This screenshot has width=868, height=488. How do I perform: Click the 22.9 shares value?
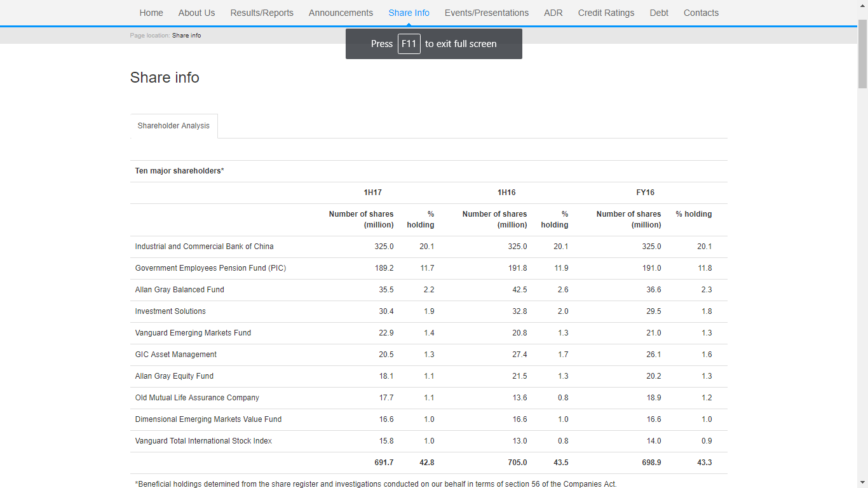pyautogui.click(x=386, y=333)
